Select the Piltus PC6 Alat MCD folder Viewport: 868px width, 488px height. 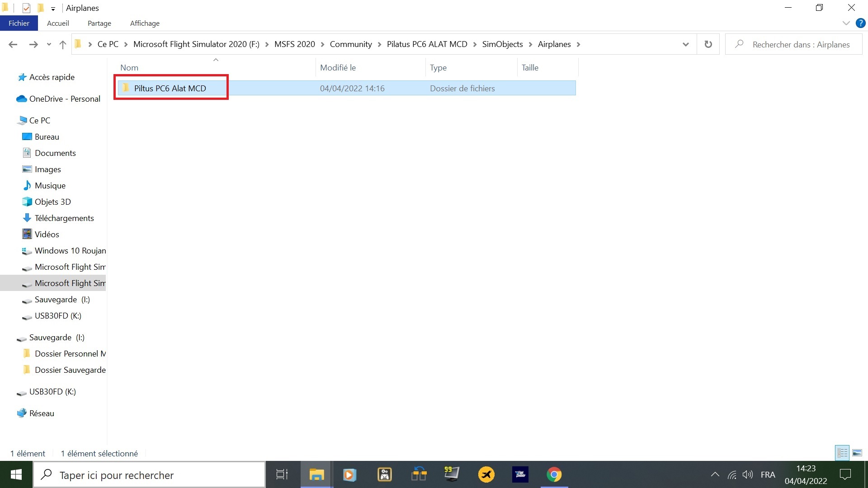point(170,88)
